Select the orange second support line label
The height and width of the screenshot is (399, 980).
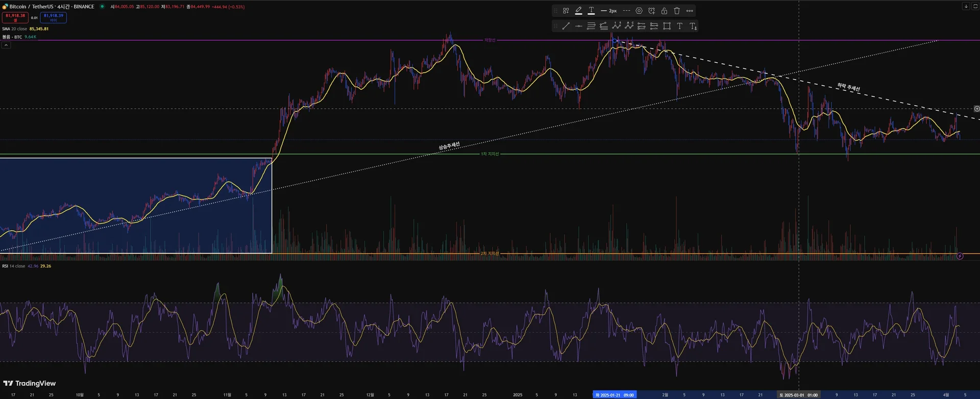(489, 254)
